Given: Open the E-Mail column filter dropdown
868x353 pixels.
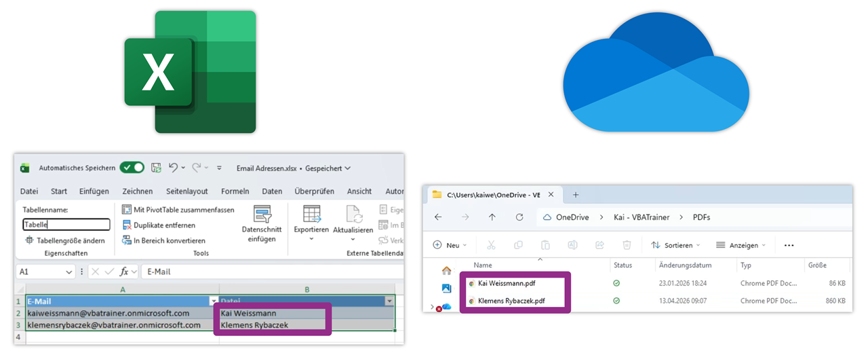Looking at the screenshot, I should point(214,301).
